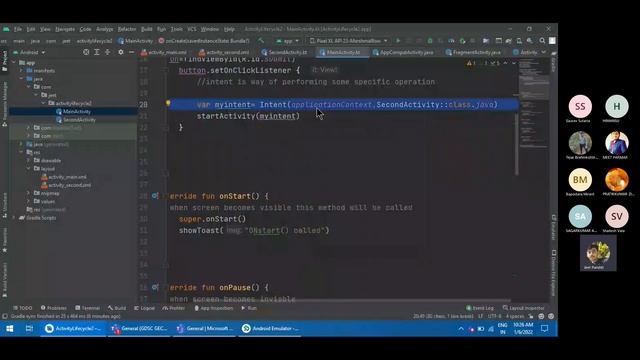Viewport: 640px width, 360px height.
Task: Open the TODO tool window
Action: (x=22, y=308)
